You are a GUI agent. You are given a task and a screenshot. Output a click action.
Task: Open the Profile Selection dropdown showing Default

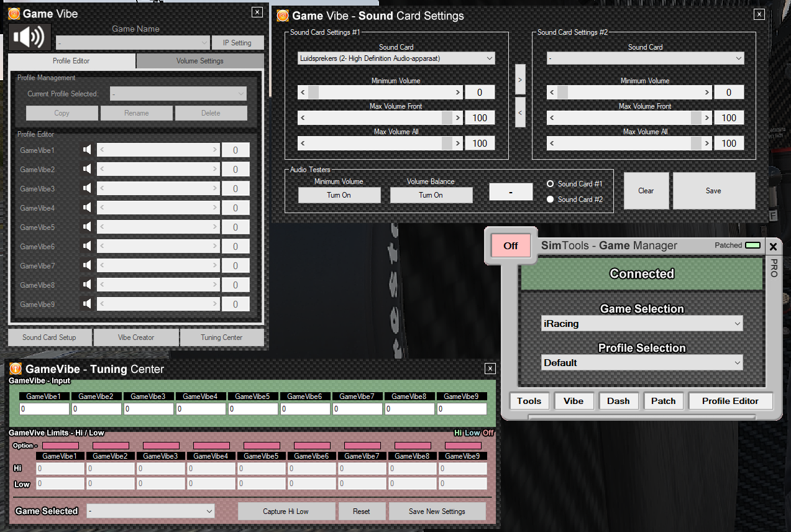pos(642,363)
